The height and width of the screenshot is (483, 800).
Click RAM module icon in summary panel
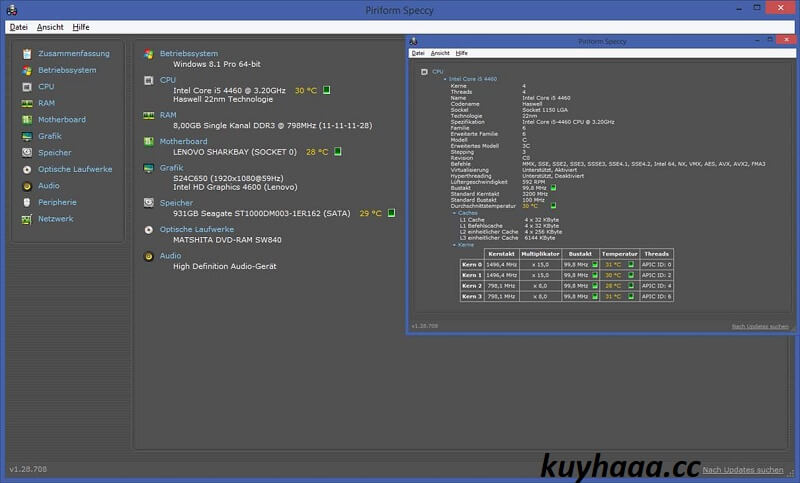pos(148,116)
